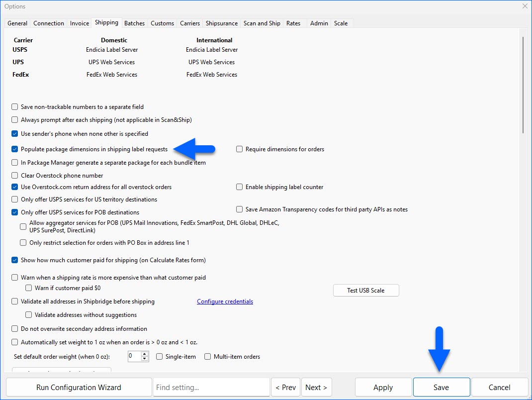Image resolution: width=532 pixels, height=400 pixels.
Task: Enable shipping label counter checkbox
Action: 240,187
